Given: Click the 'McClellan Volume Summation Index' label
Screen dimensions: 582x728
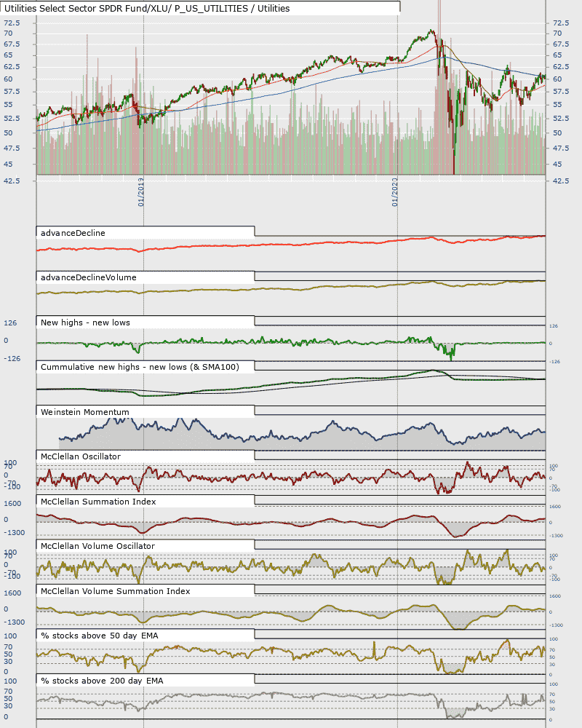Looking at the screenshot, I should (x=116, y=591).
